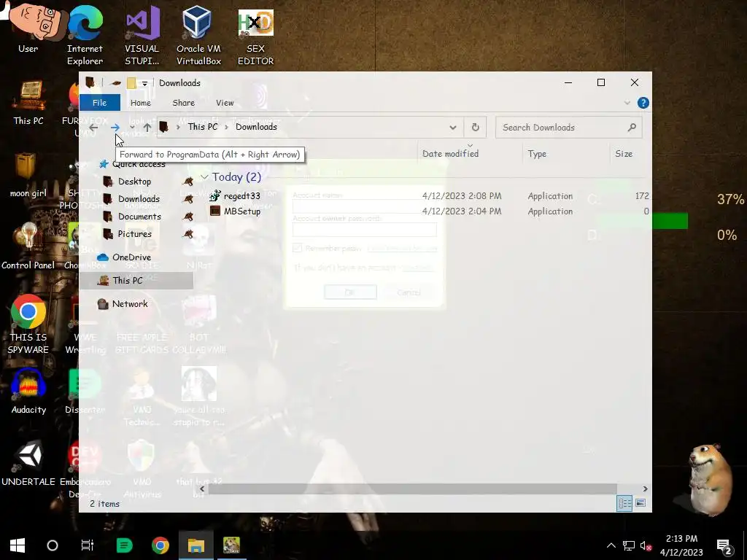Open Share ribbon tab

pyautogui.click(x=183, y=103)
